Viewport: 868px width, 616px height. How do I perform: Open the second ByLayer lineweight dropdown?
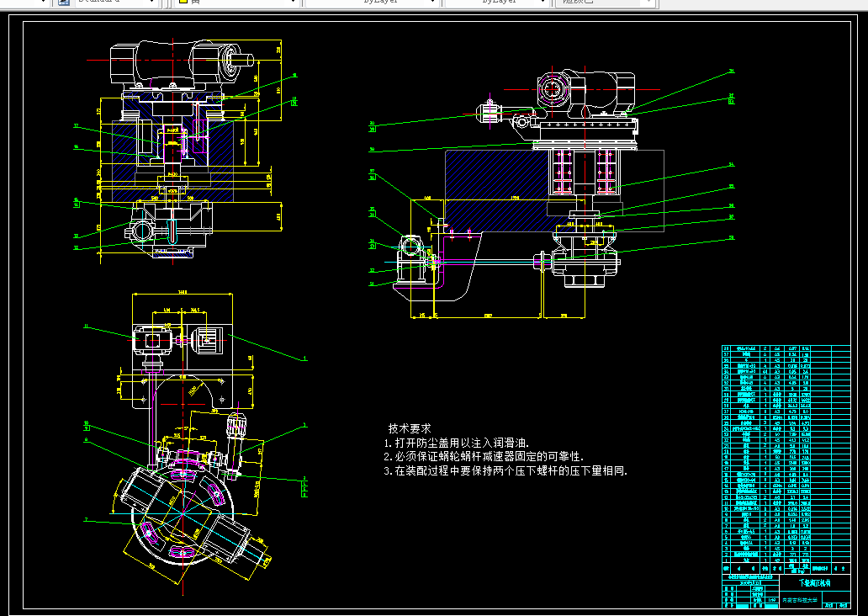pos(496,2)
